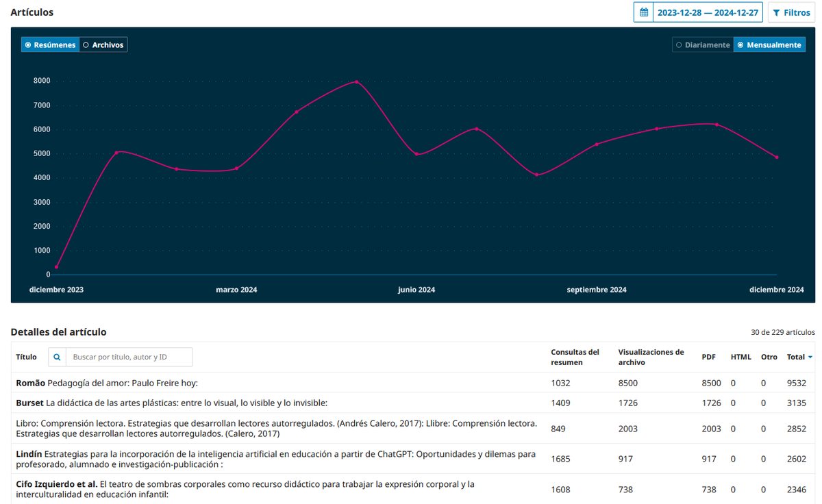Click the Visualizaciones de archivo column header
This screenshot has height=504, width=822.
click(x=651, y=357)
